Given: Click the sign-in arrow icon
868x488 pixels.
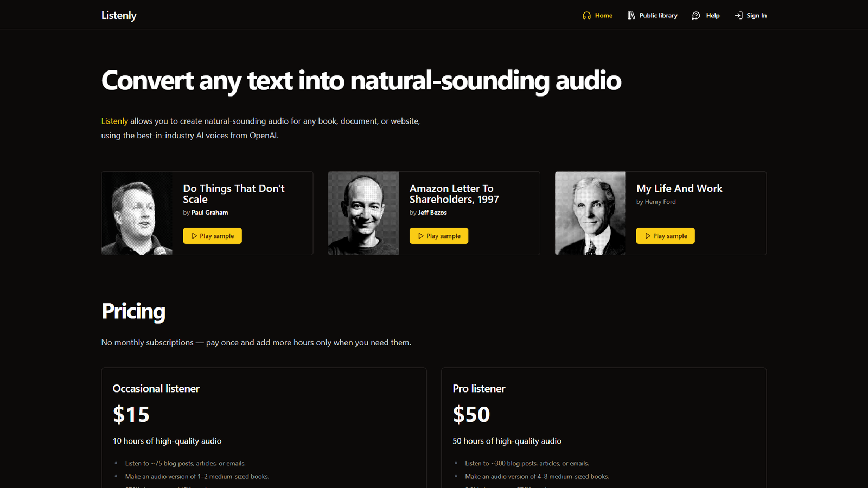Looking at the screenshot, I should 738,15.
